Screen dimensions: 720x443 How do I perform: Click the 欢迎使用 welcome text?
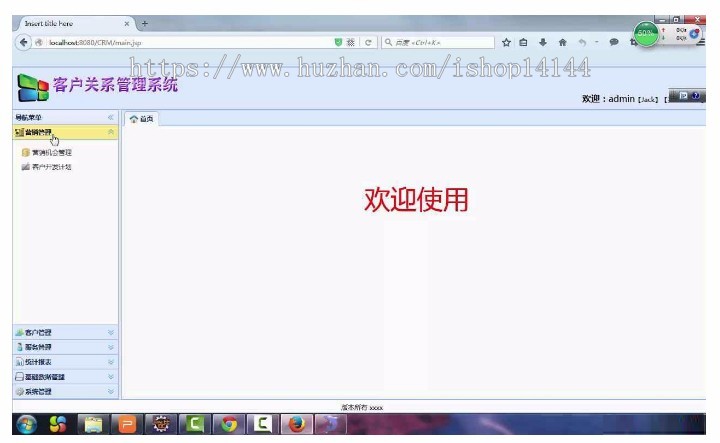[416, 200]
